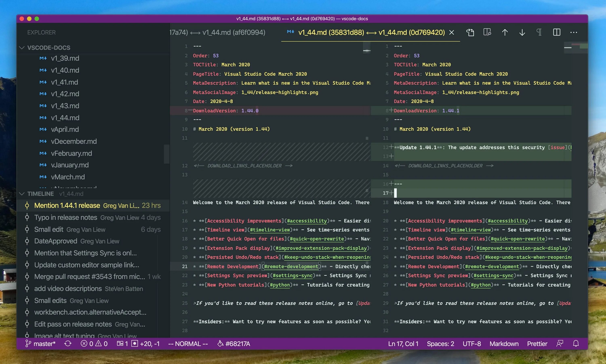606x364 pixels.
Task: Open the Markdown language mode selector
Action: 504,344
